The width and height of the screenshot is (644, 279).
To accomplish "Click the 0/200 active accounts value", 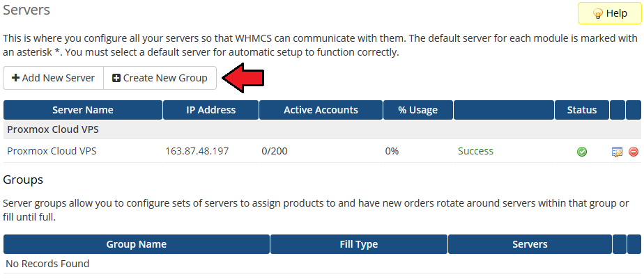I will [275, 151].
